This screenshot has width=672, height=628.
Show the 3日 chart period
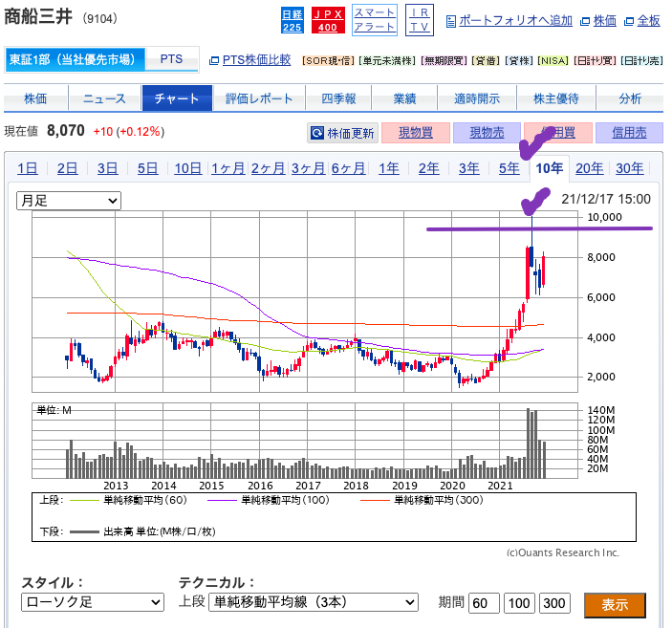tap(108, 168)
